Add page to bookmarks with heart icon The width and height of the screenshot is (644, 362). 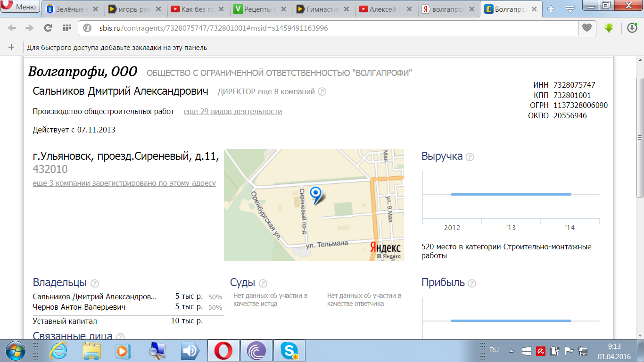[x=586, y=28]
